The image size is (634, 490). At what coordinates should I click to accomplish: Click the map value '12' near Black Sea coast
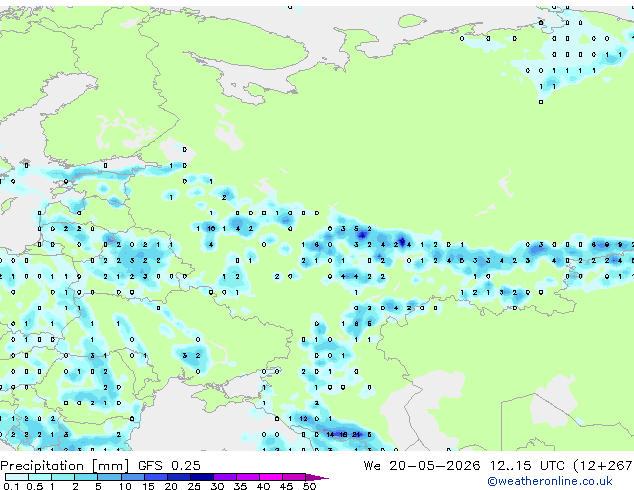tap(304, 418)
